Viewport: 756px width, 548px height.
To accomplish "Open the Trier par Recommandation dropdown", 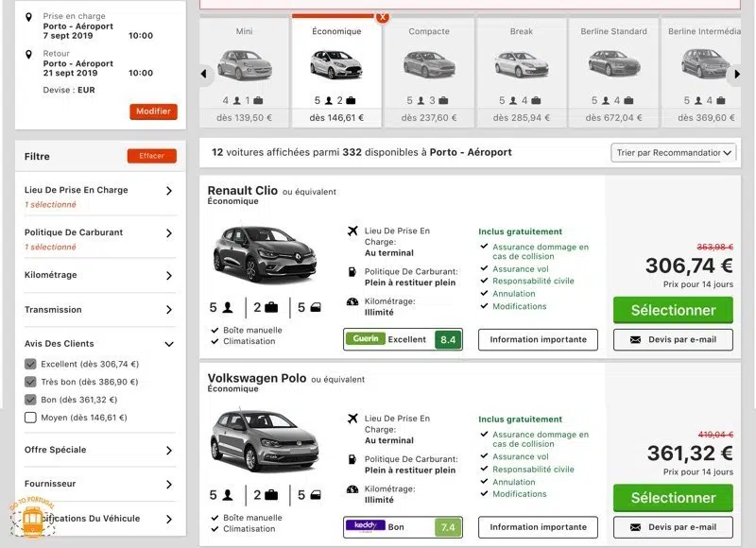I will pyautogui.click(x=673, y=153).
